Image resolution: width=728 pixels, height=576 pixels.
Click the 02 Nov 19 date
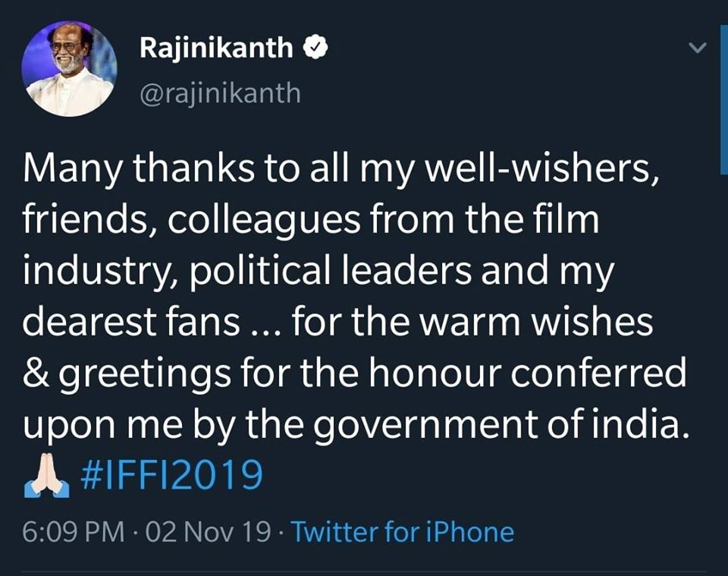pyautogui.click(x=208, y=532)
